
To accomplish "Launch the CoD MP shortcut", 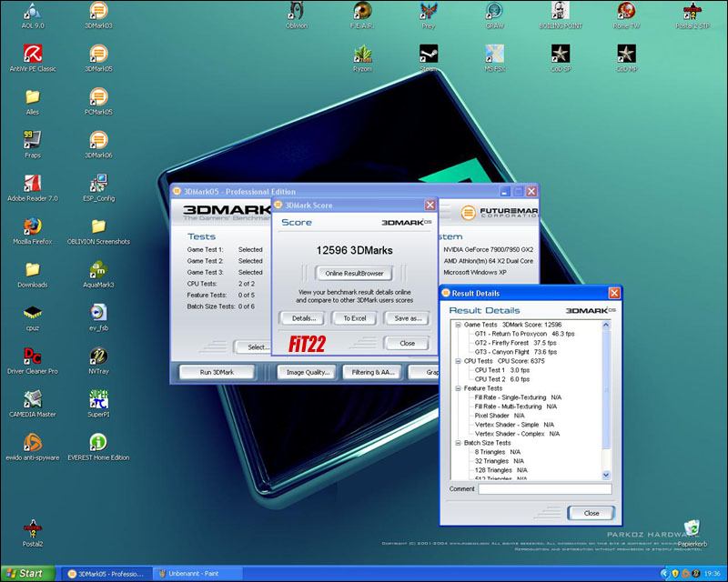I will pos(626,58).
